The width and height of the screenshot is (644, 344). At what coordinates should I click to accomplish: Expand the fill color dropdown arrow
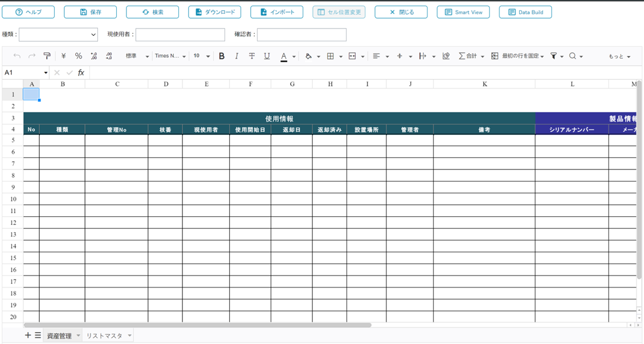[319, 56]
